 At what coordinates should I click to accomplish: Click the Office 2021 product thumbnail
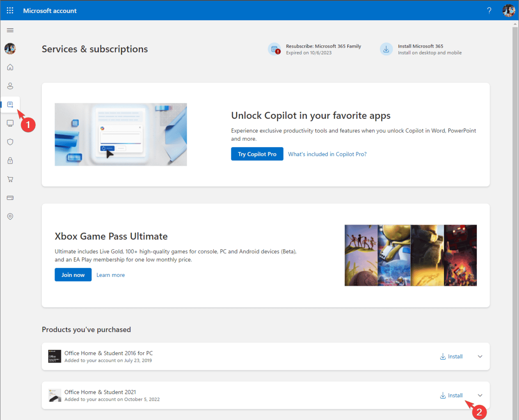[55, 395]
